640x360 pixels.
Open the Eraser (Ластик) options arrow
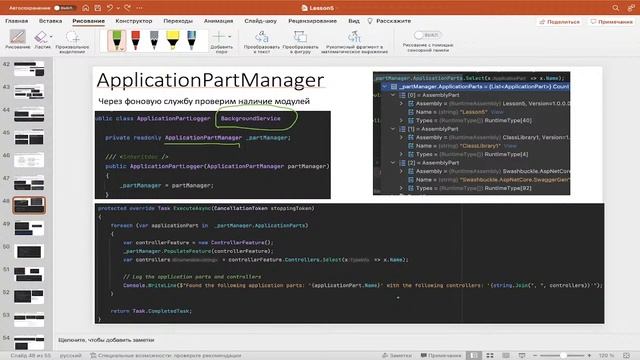point(51,37)
